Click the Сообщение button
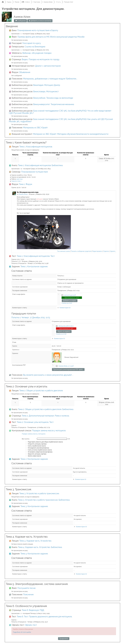Image resolution: width=125 pixels, height=644 pixels. (20, 21)
